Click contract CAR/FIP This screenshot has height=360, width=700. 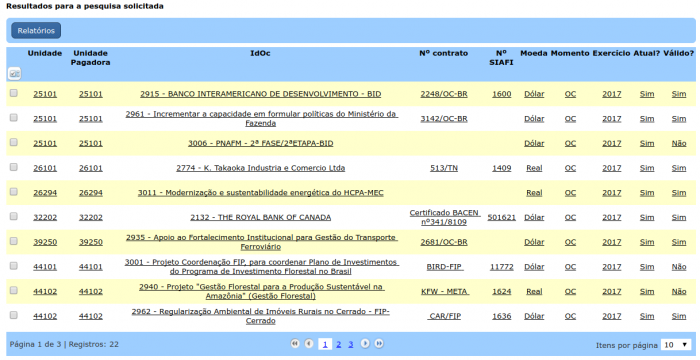pyautogui.click(x=444, y=316)
